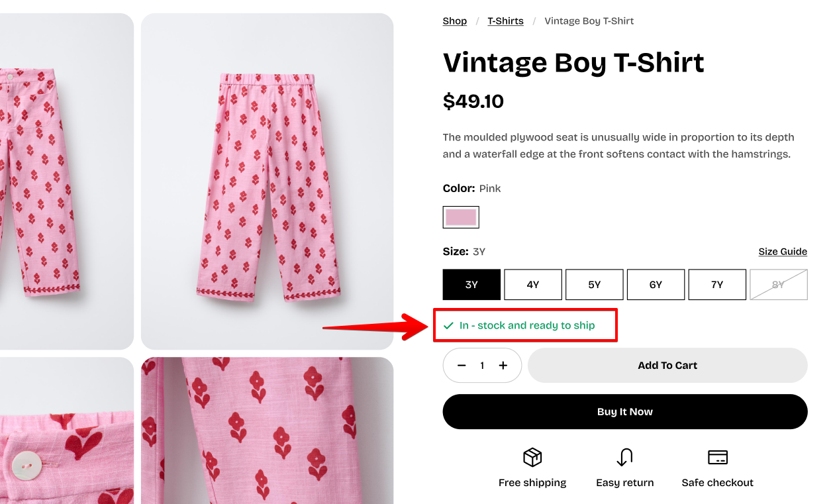The width and height of the screenshot is (833, 504).
Task: Select the 6Y size button
Action: coord(656,285)
